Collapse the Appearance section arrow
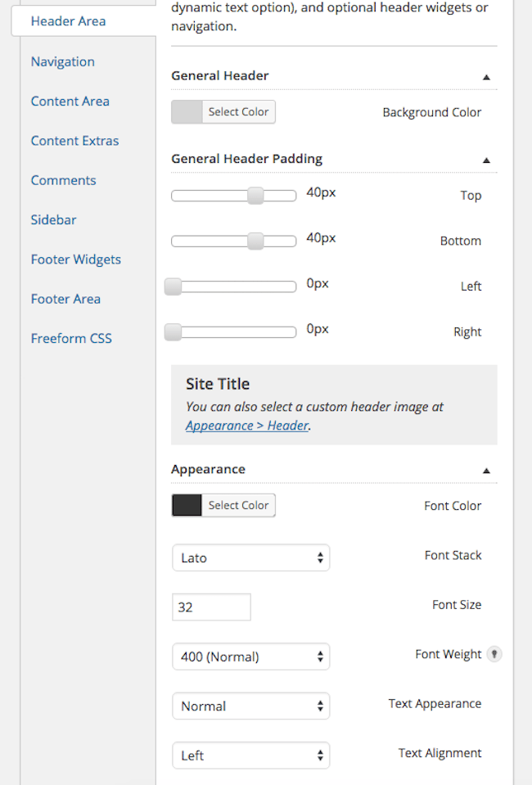Viewport: 532px width, 785px height. coord(486,471)
